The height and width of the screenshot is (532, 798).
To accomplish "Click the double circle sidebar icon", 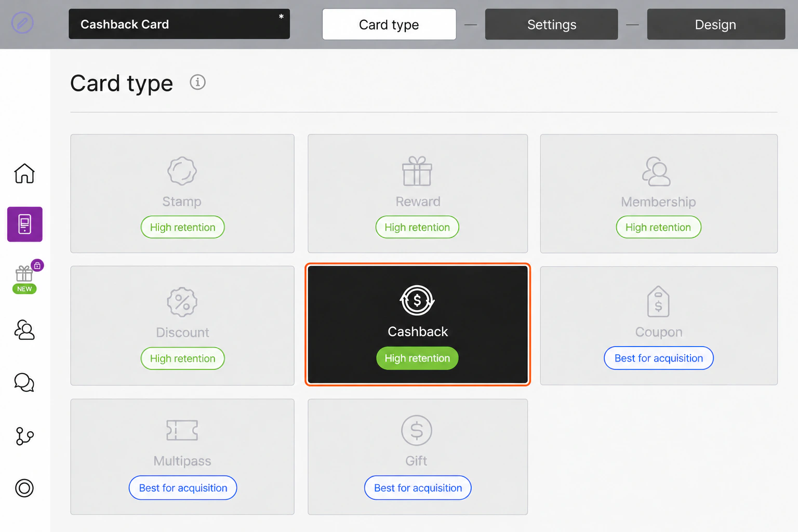I will tap(24, 488).
